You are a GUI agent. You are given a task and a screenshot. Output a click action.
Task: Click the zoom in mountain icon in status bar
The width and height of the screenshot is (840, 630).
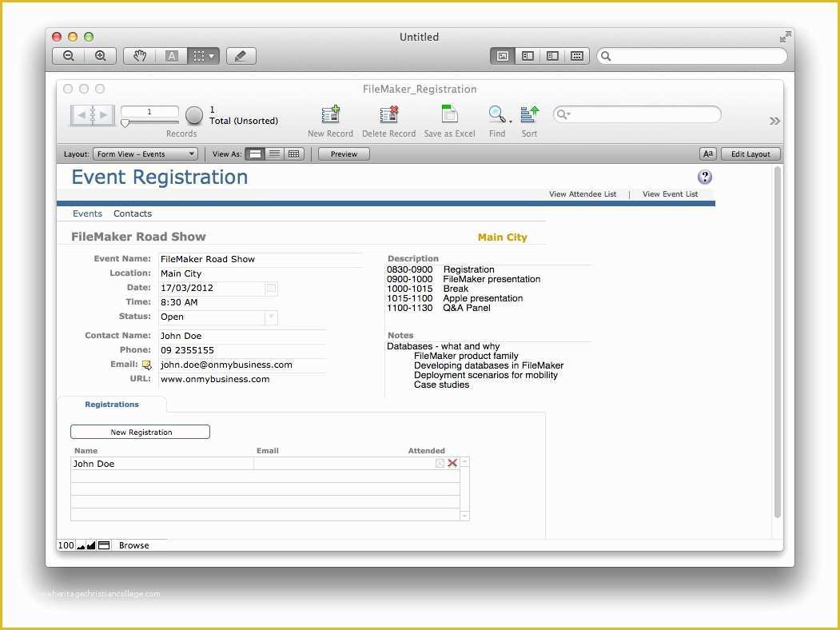pyautogui.click(x=91, y=545)
